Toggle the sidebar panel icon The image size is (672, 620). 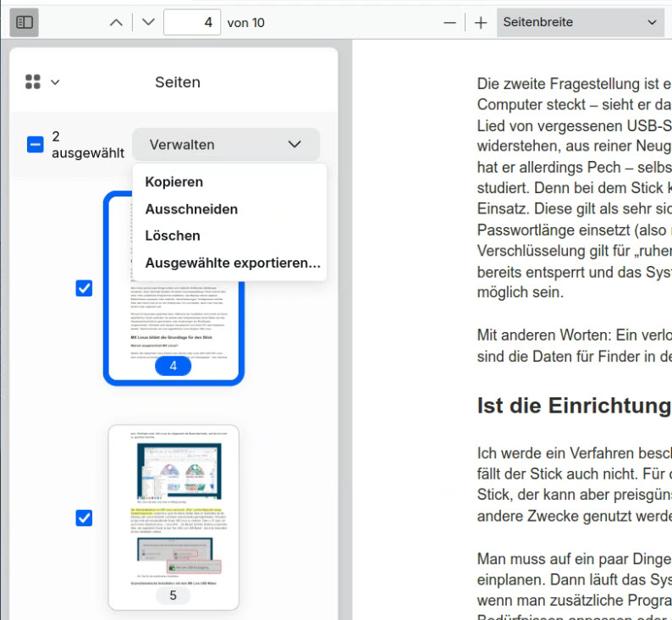[x=25, y=23]
